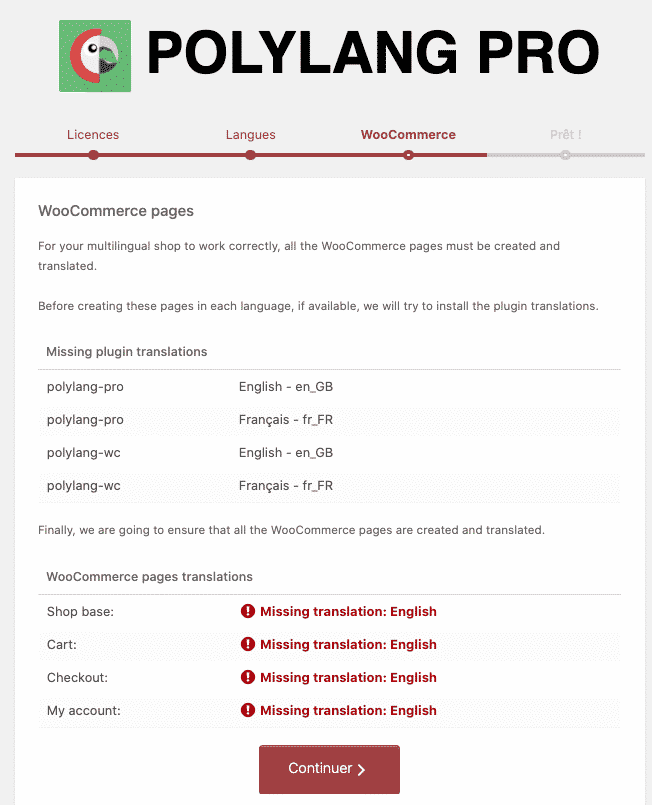This screenshot has height=805, width=652.
Task: Click the Polylang parrot logo icon
Action: click(94, 55)
